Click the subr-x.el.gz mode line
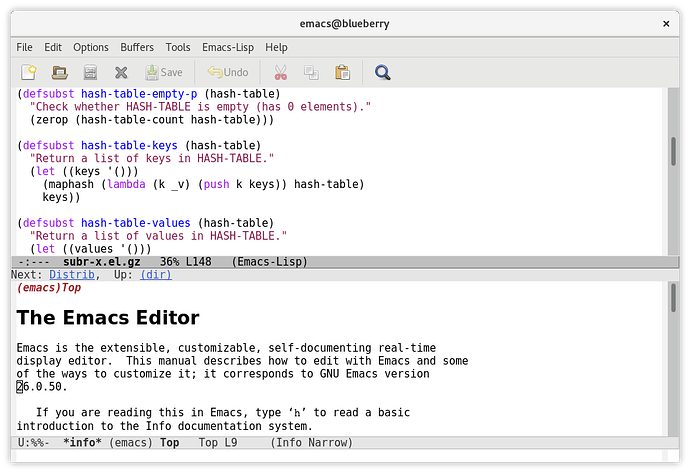 (345, 262)
